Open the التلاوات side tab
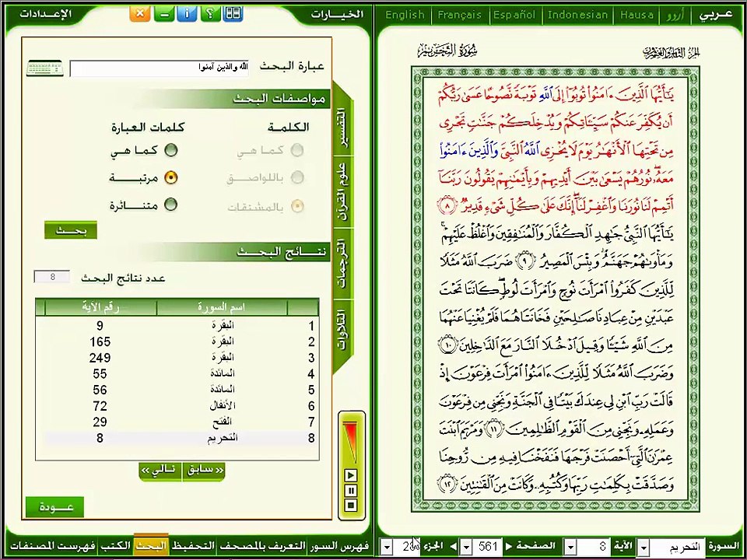The image size is (747, 560). coord(341,330)
